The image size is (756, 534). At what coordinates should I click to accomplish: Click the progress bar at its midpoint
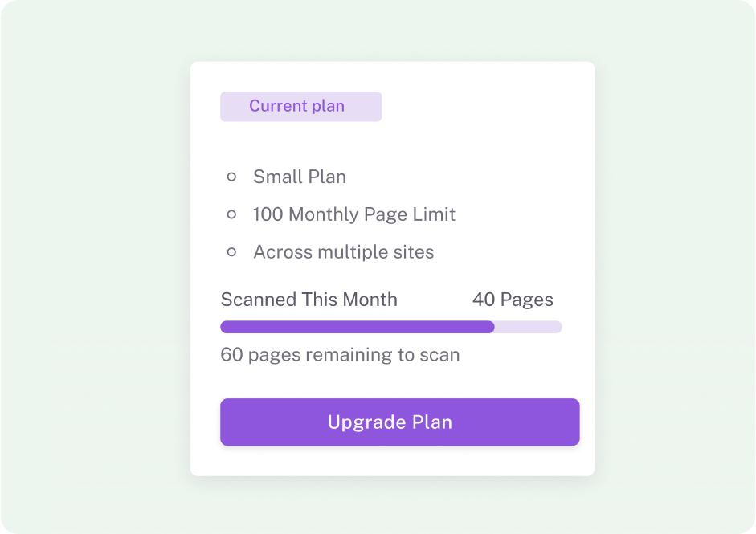point(391,327)
